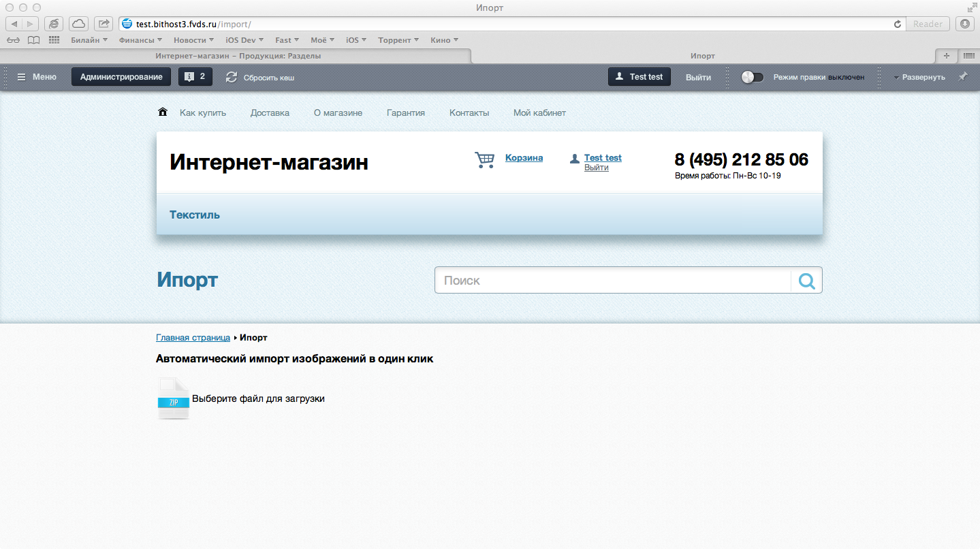Open the Кино bookmarks dropdown
The image size is (980, 549).
443,40
